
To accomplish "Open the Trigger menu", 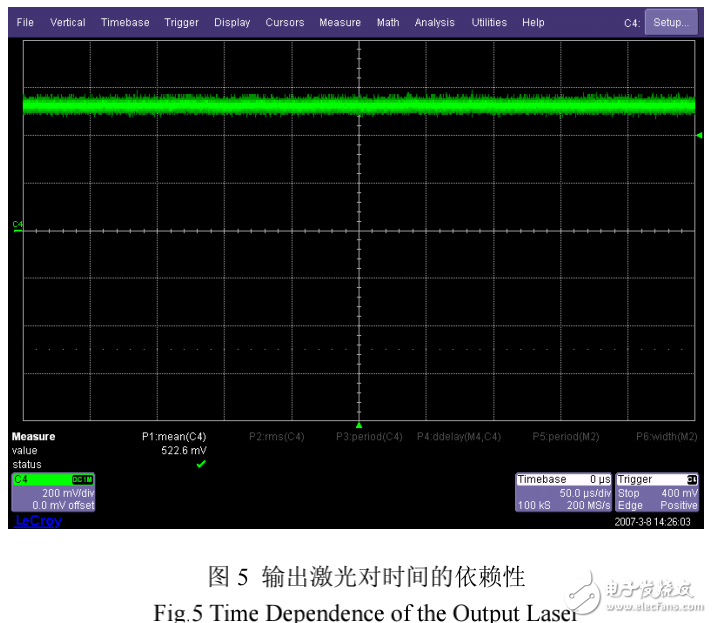I will point(181,22).
